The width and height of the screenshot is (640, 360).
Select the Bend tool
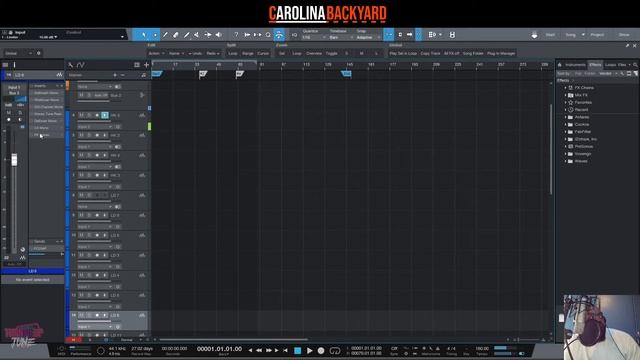click(208, 35)
